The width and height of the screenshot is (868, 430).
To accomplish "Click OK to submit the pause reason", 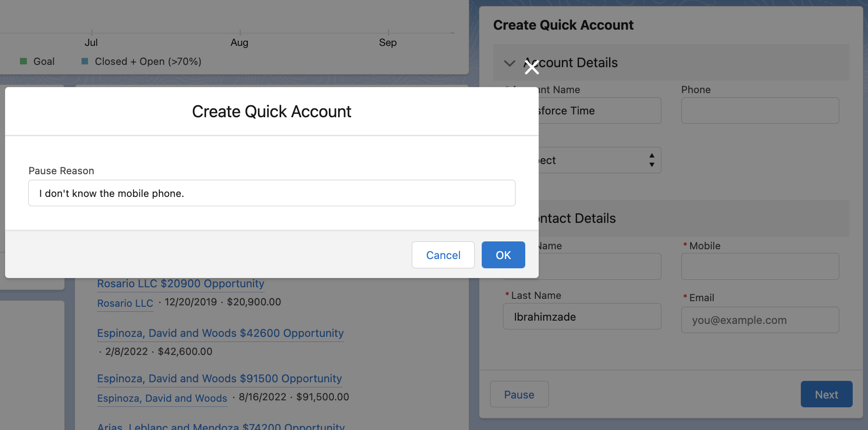I will pyautogui.click(x=503, y=255).
